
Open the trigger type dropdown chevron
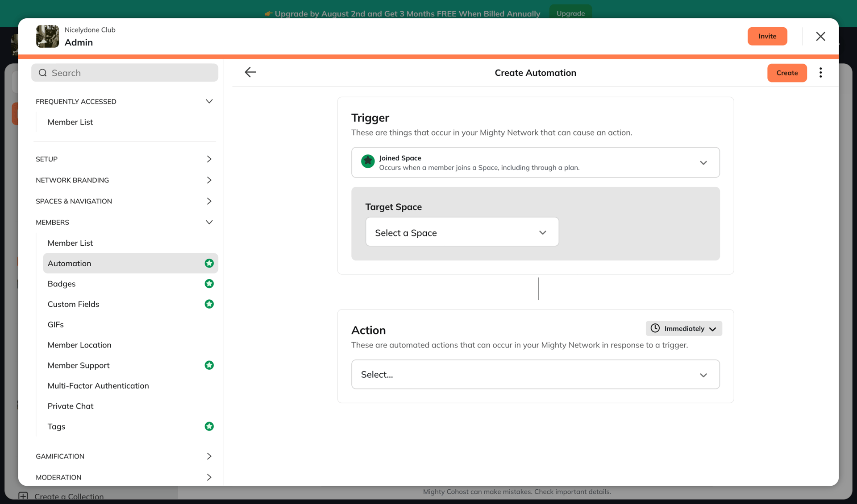[x=703, y=163]
